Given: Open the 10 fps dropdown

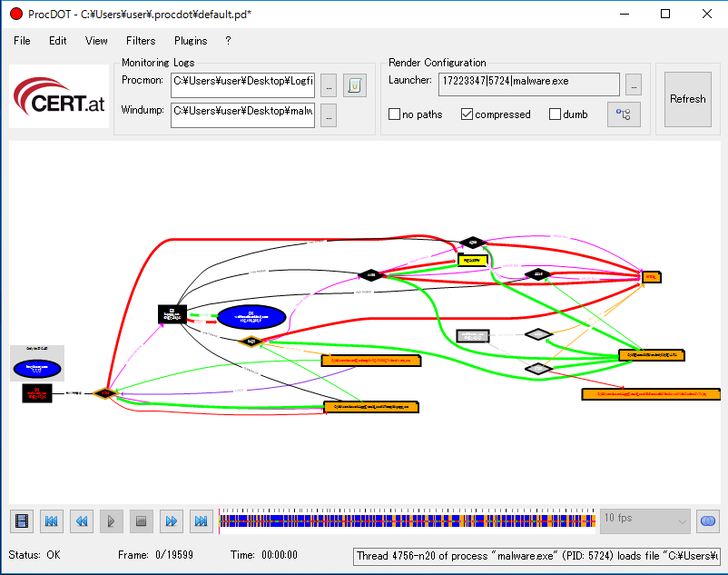Looking at the screenshot, I should coord(645,521).
